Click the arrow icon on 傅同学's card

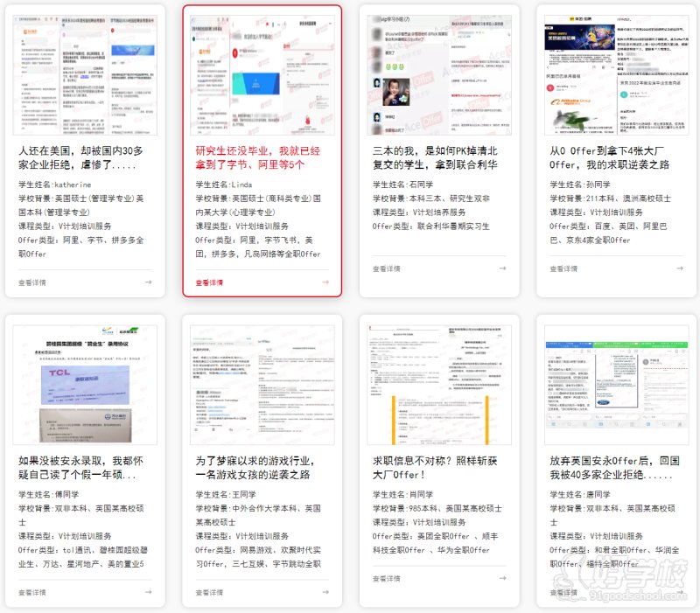coord(149,592)
